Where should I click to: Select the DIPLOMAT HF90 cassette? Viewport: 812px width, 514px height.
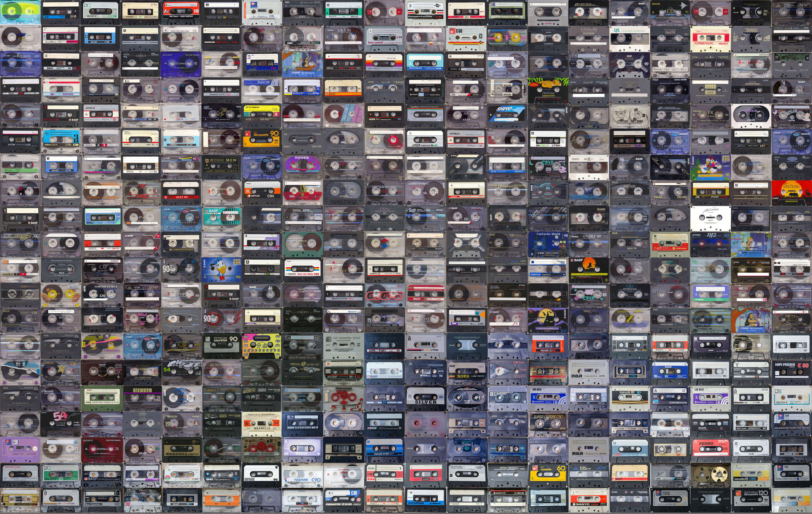(426, 64)
